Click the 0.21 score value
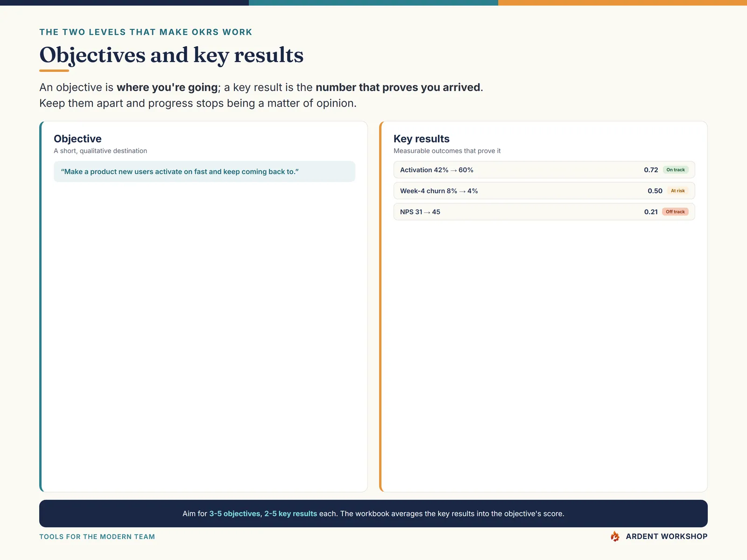Viewport: 747px width, 560px height. (651, 212)
